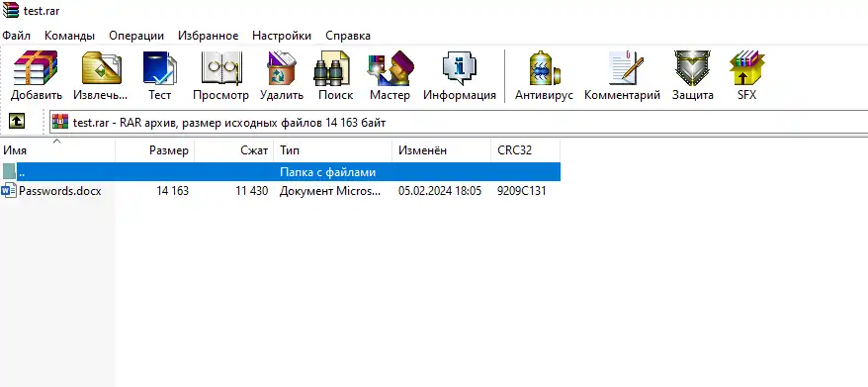Click the size value 14 163

point(172,191)
